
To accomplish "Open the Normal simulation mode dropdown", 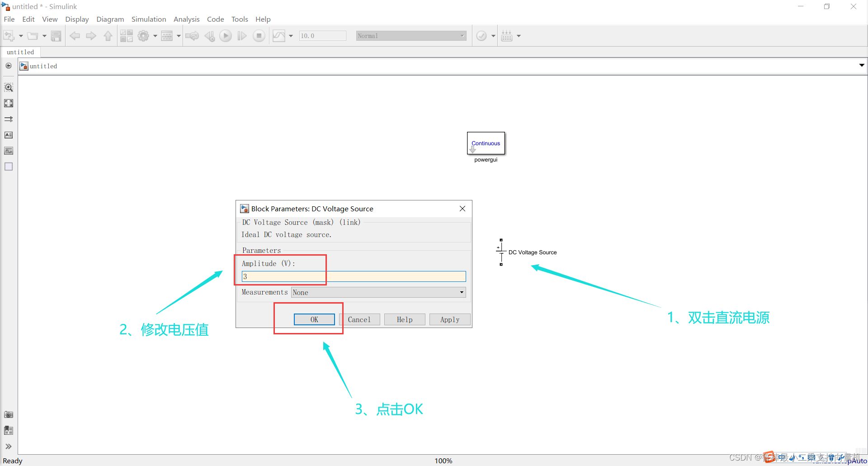I will tap(411, 36).
